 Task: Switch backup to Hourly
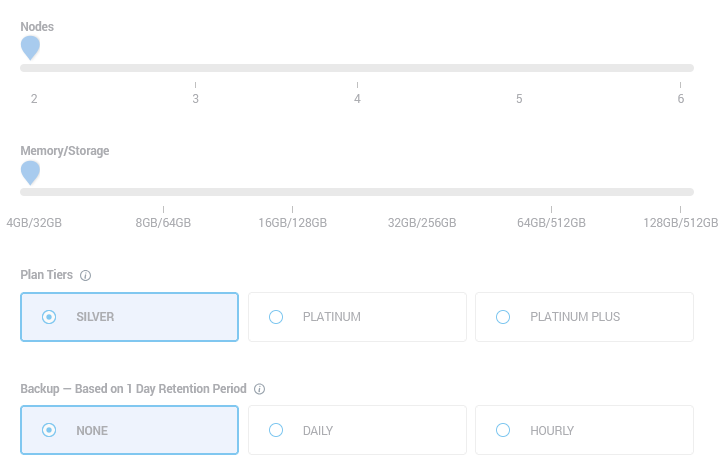tap(584, 430)
